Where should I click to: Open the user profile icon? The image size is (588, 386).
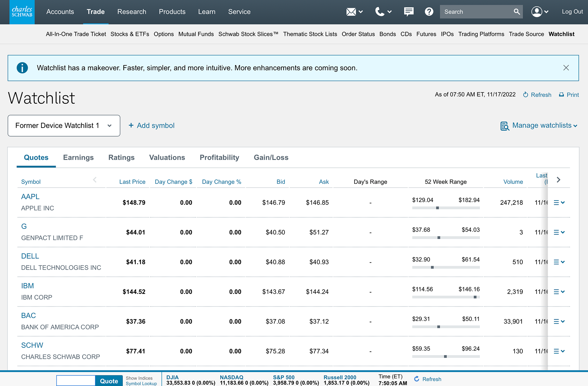537,12
